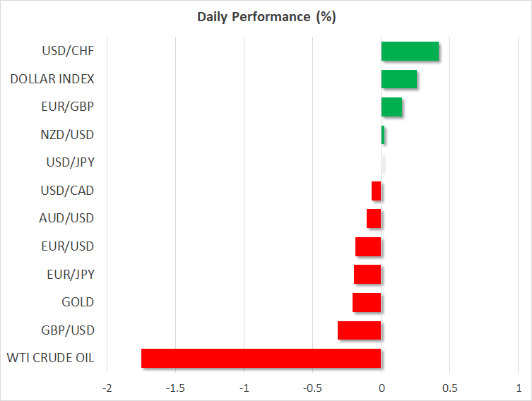Click the Daily Performance (%) chart title
The width and height of the screenshot is (532, 401).
click(x=266, y=17)
